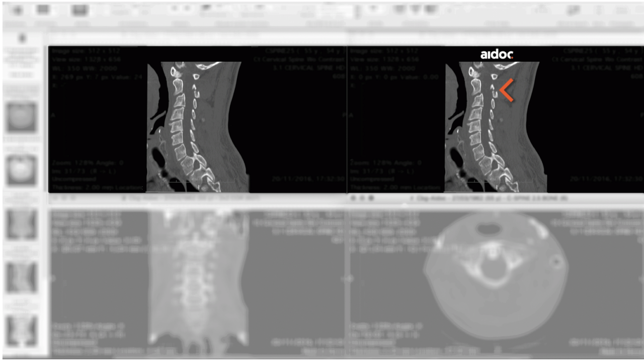Click the dropdown arrow icon in the toolbar center
The height and width of the screenshot is (360, 644).
click(x=373, y=9)
